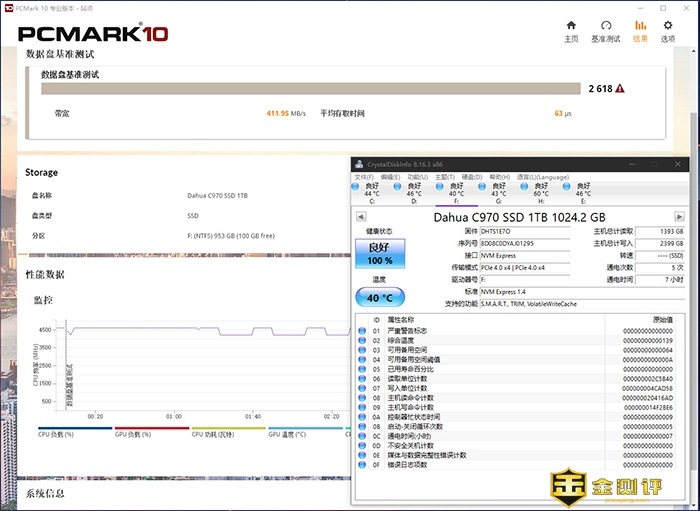Screen dimensions: 700x511
Task: Click raw value 00000002C5840
Action: pos(648,379)
